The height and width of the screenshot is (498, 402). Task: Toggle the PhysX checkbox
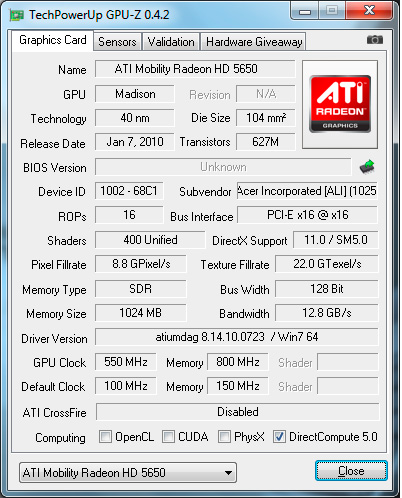click(224, 436)
